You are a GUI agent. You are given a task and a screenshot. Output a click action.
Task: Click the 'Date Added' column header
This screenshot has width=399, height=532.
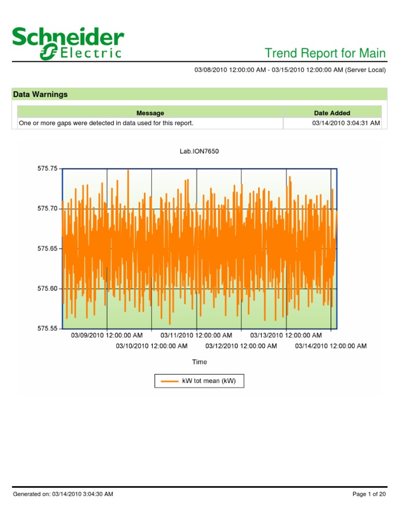click(x=332, y=113)
